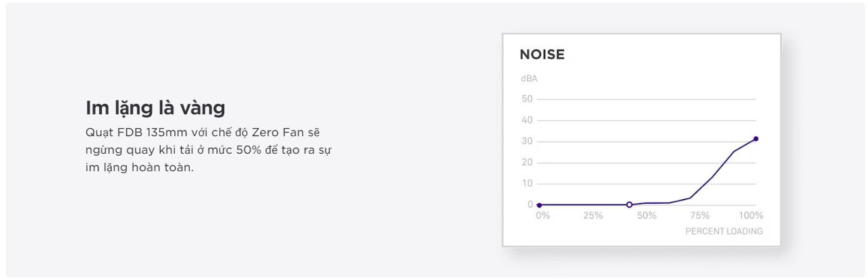Click the 100% label on the loading axis
Image resolution: width=868 pixels, height=280 pixels.
(751, 216)
